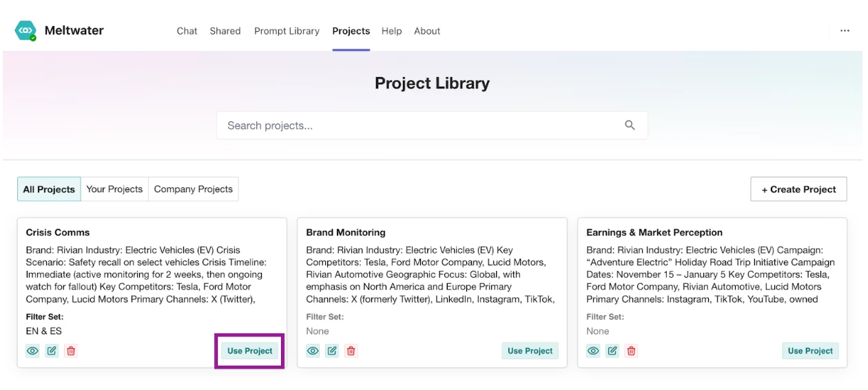This screenshot has height=390, width=868.
Task: Edit the Earnings & Market Perception project
Action: [x=612, y=351]
